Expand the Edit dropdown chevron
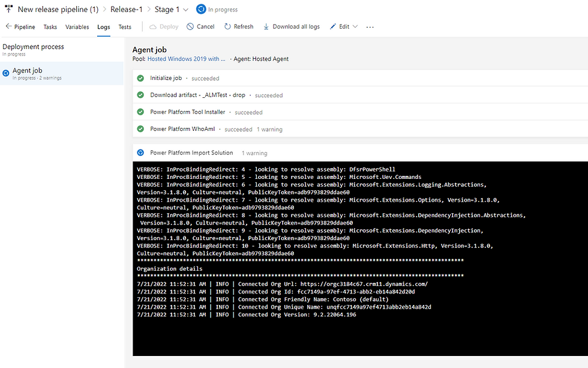588x368 pixels. click(355, 26)
